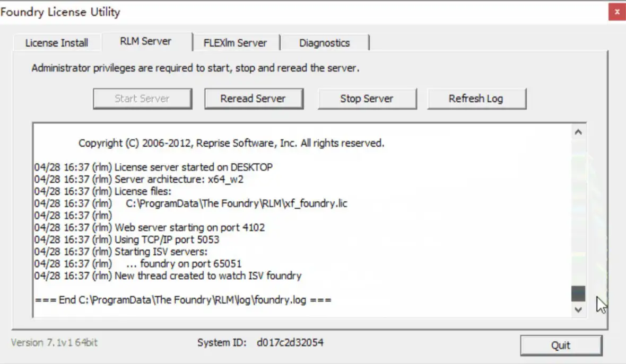Click 'Using TCP/IP port 5053' log line
Image resolution: width=626 pixels, height=364 pixels.
[127, 239]
